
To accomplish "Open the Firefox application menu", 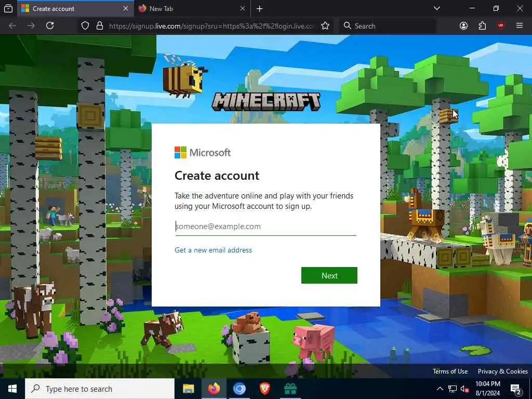I will pyautogui.click(x=520, y=26).
